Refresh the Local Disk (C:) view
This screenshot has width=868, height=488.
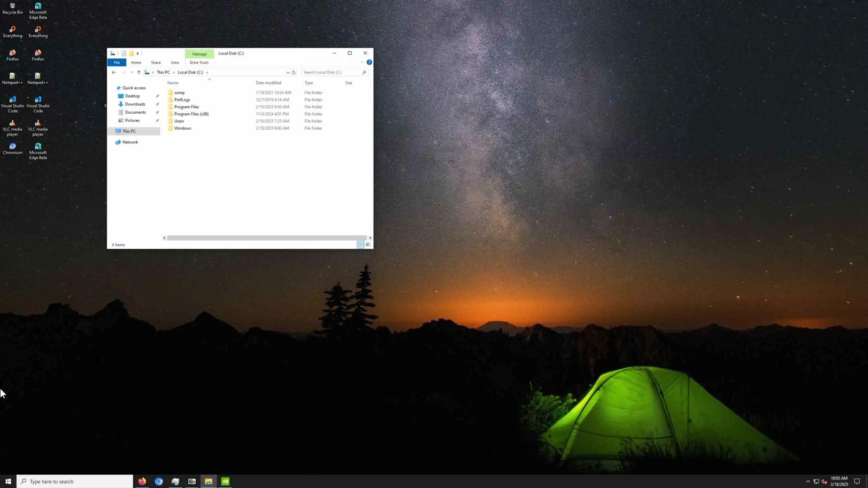coord(294,72)
